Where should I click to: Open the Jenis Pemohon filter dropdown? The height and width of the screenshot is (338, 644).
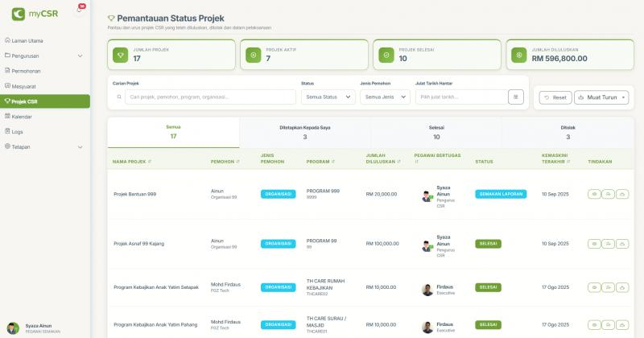[x=382, y=97]
